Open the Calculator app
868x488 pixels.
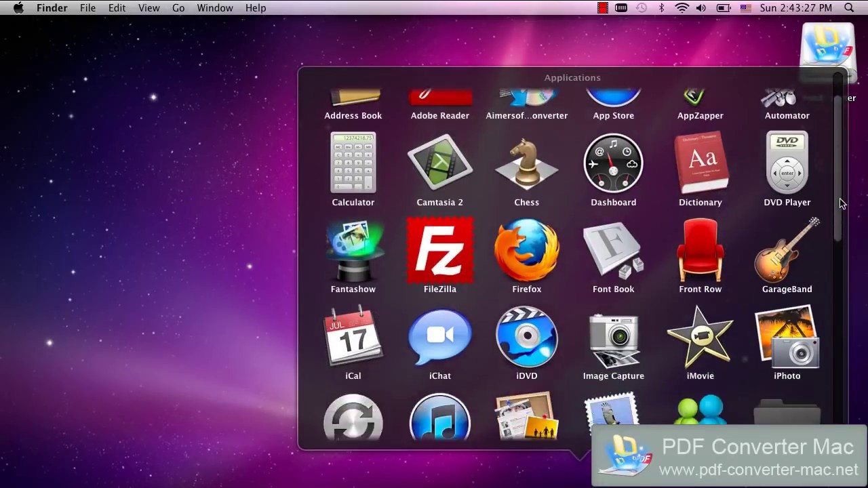click(x=353, y=163)
